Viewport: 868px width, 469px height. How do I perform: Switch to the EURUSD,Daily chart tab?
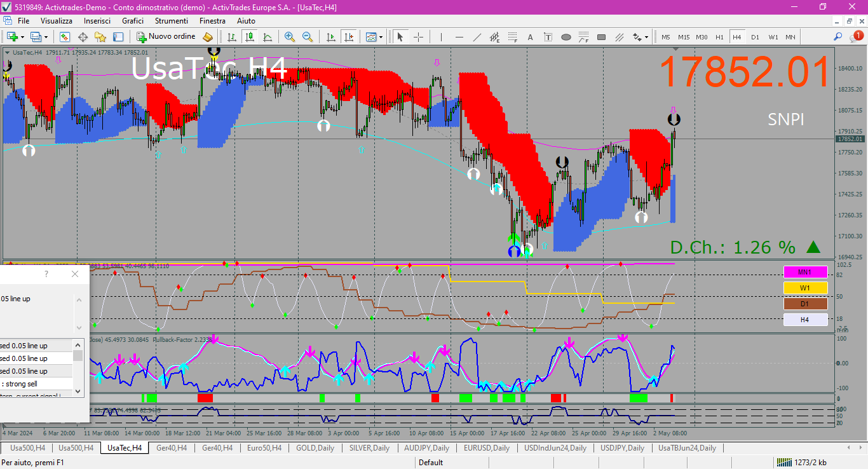pos(487,448)
